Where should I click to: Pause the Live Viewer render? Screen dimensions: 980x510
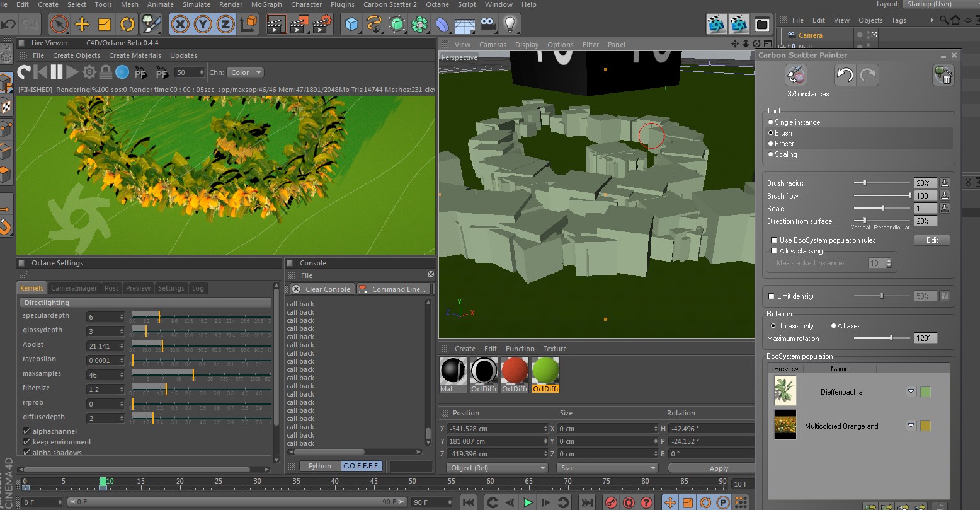click(57, 72)
